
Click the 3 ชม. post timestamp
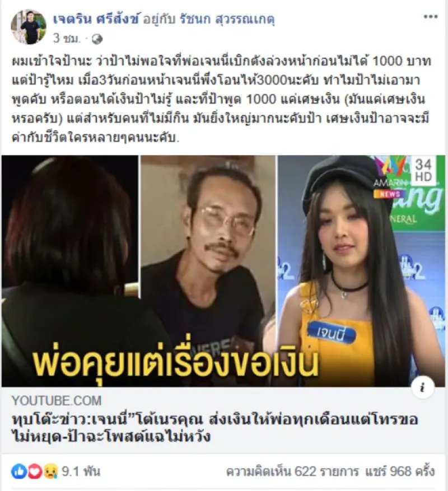click(66, 39)
